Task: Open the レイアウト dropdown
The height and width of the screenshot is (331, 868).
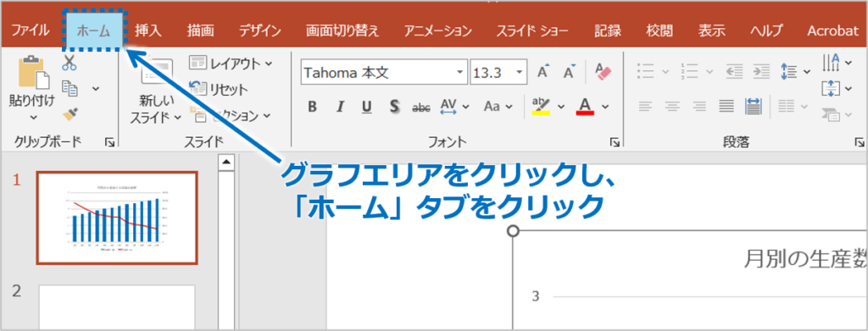Action: click(231, 63)
